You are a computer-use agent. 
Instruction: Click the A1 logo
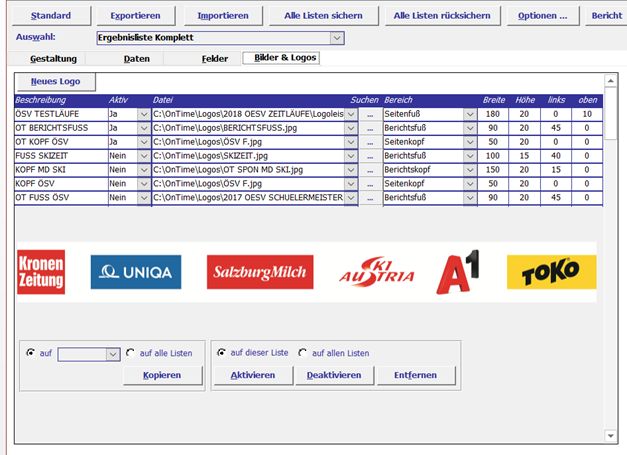(x=458, y=272)
